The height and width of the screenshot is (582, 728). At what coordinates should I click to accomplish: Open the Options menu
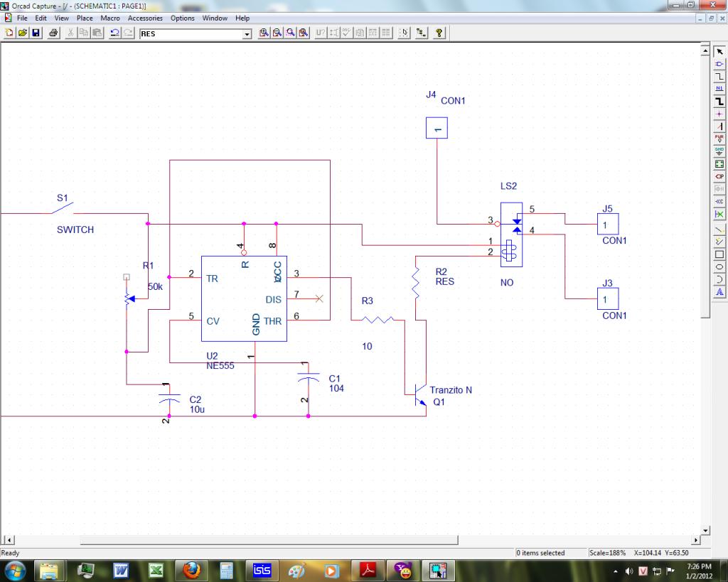[182, 18]
